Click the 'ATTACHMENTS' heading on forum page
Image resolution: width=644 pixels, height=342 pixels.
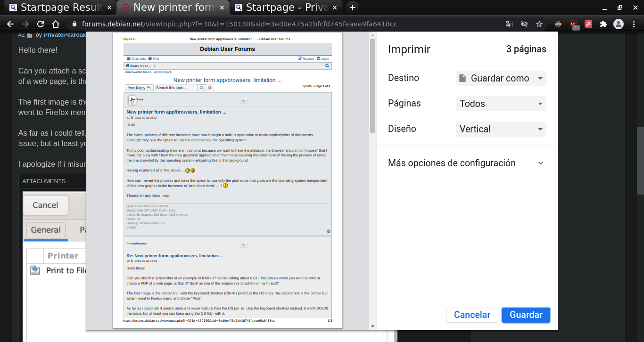(44, 181)
